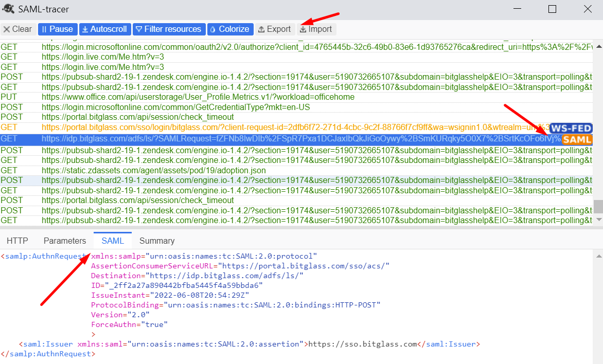Select the login.microsoftonline.com oauth2 authorize request
This screenshot has width=603, height=364.
296,47
